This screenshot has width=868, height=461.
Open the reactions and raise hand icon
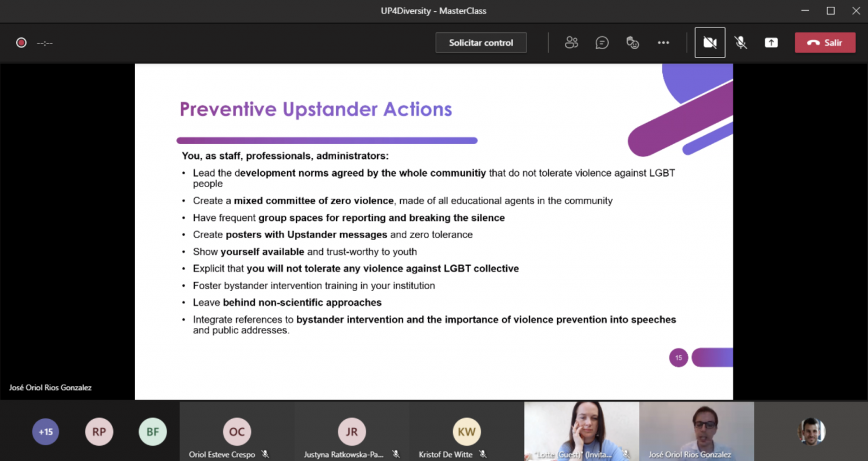[x=632, y=42]
